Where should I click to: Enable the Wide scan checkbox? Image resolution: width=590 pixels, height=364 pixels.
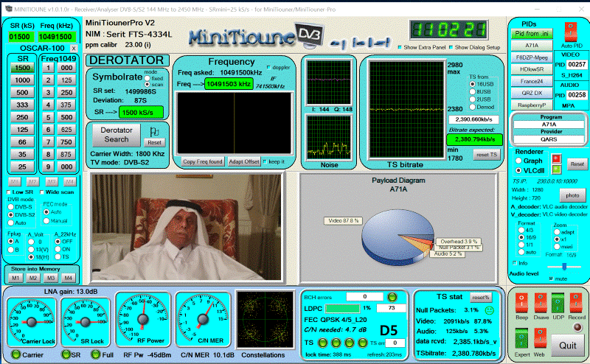coord(42,192)
